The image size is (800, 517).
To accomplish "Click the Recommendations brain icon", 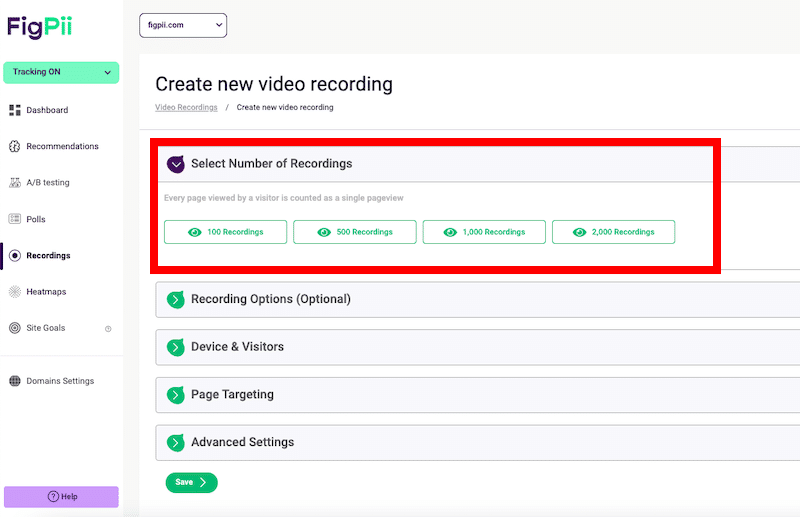I will click(15, 146).
